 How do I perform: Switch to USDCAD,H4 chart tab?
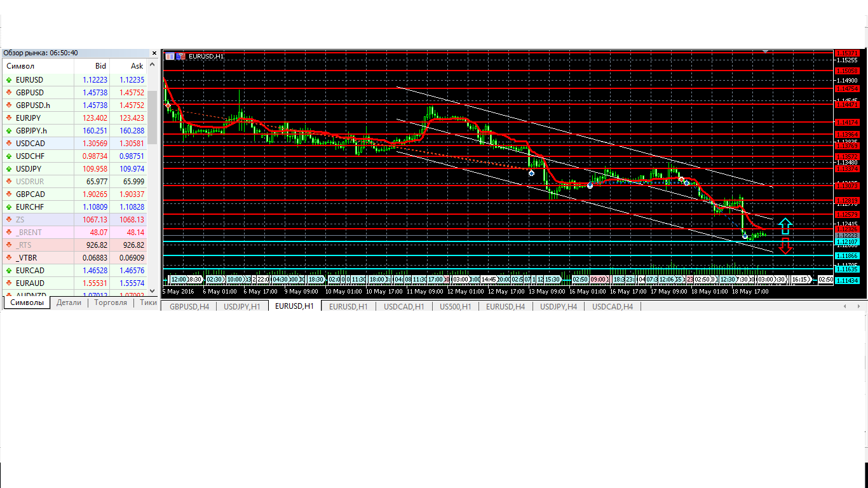click(613, 306)
